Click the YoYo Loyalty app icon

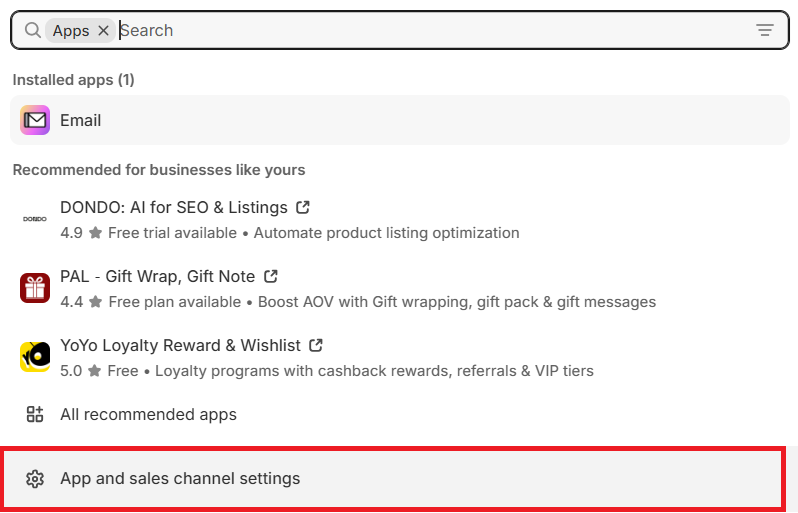[x=35, y=357]
